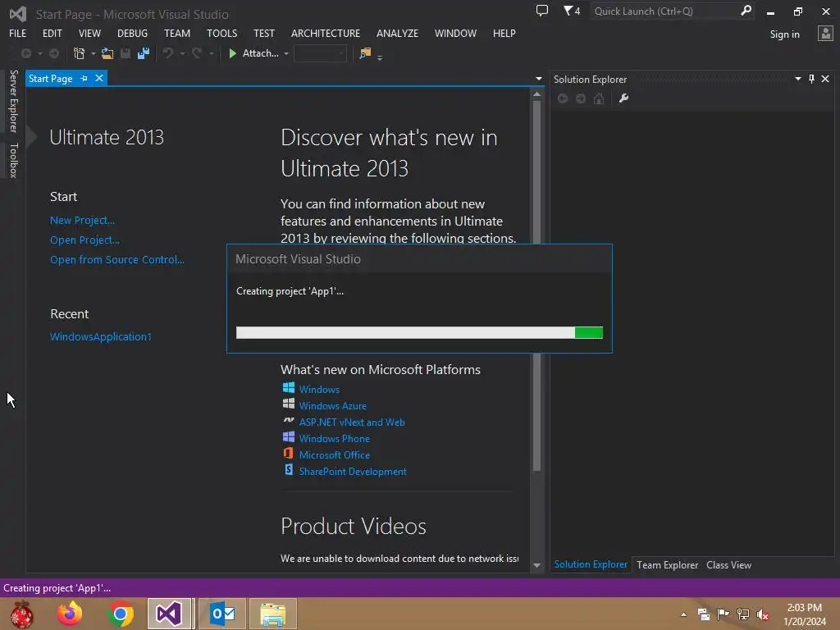Close the Solution Explorer panel

tap(825, 79)
